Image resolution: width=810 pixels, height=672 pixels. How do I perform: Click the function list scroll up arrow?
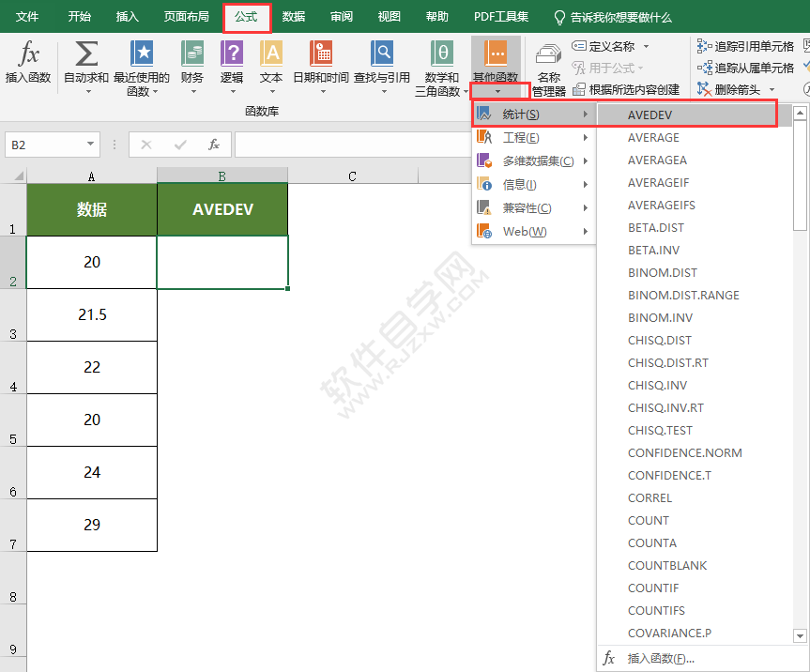point(800,112)
